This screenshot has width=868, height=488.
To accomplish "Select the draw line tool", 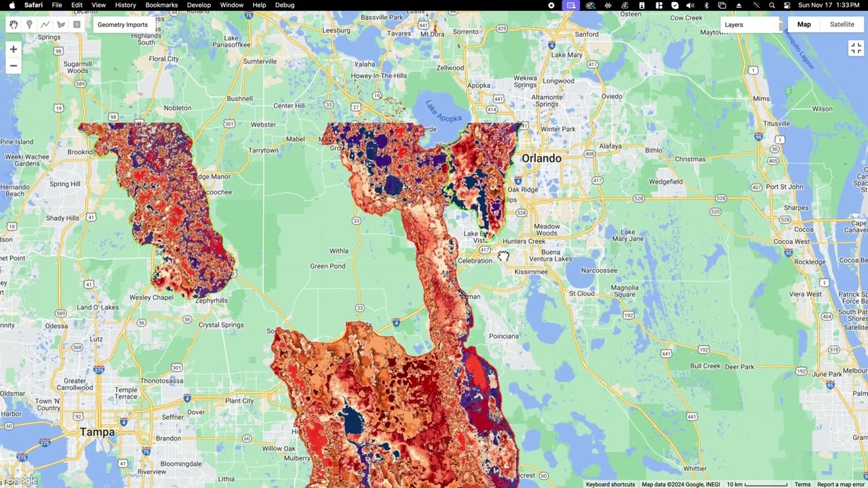I will pos(45,24).
